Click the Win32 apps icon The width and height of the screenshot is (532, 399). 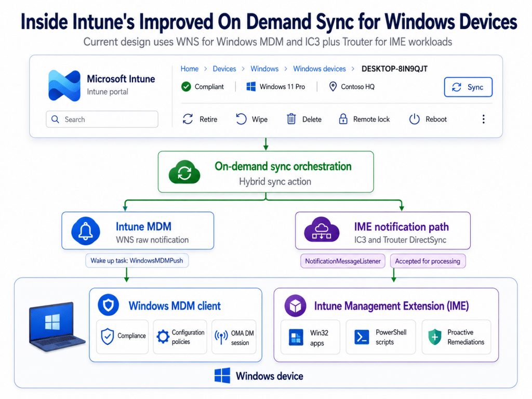pos(296,337)
